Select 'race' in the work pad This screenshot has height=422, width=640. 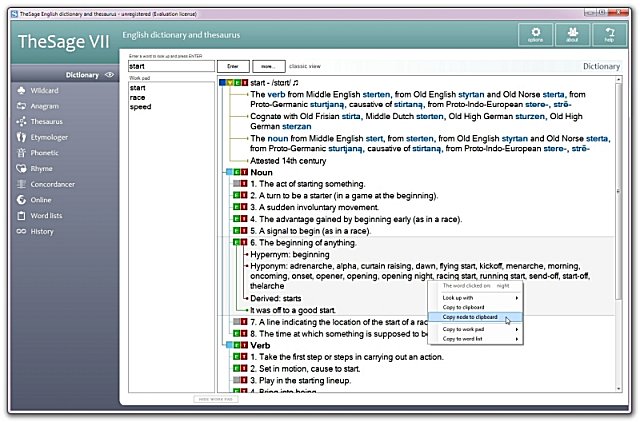pyautogui.click(x=138, y=98)
